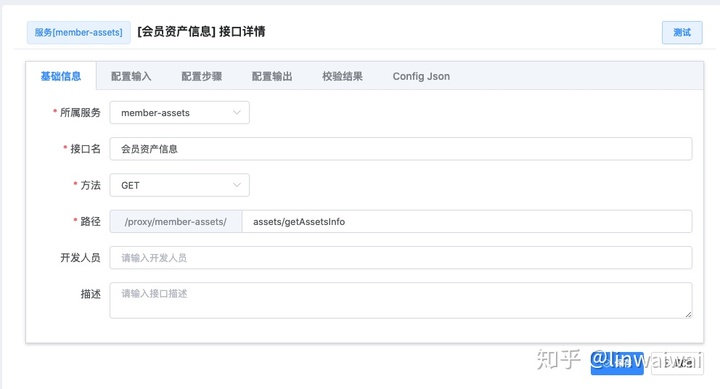The image size is (720, 389).
Task: Open the 方法 GET dropdown
Action: point(180,185)
